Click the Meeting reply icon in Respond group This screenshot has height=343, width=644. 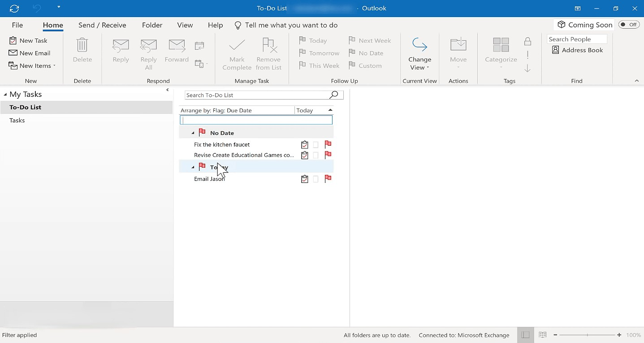(x=199, y=45)
